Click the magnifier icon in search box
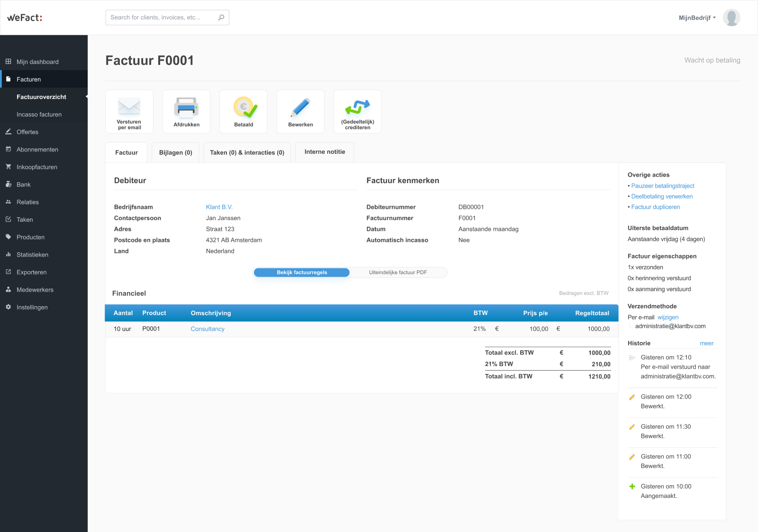 221,18
